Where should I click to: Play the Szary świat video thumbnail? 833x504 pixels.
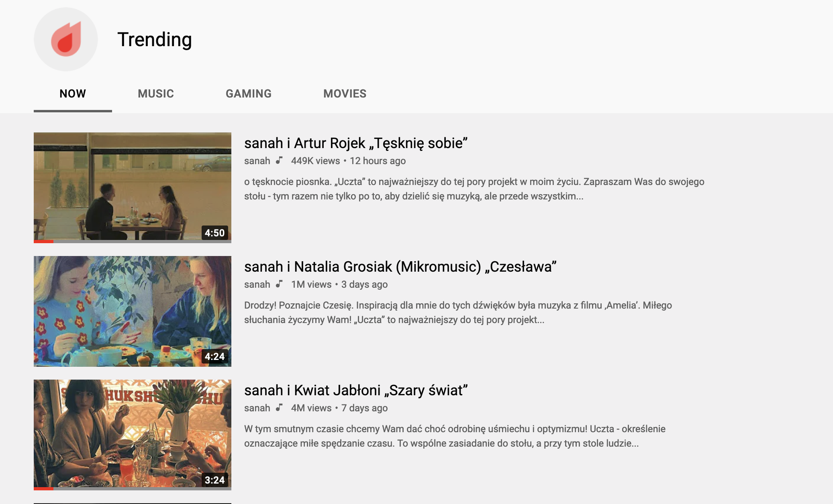[133, 435]
